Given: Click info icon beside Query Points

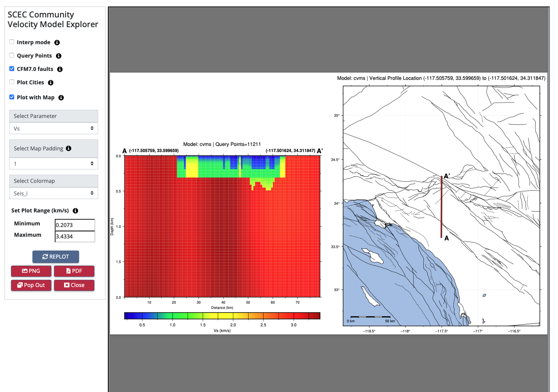Looking at the screenshot, I should tap(59, 56).
